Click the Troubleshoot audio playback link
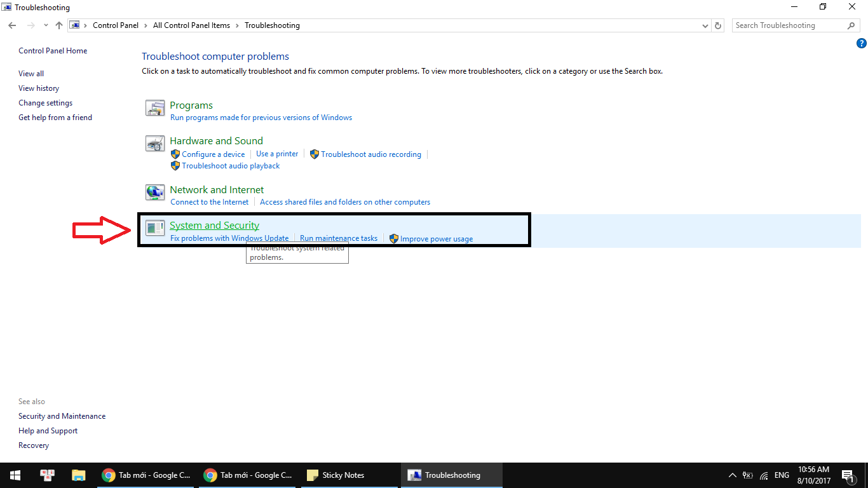The width and height of the screenshot is (868, 488). pos(231,166)
